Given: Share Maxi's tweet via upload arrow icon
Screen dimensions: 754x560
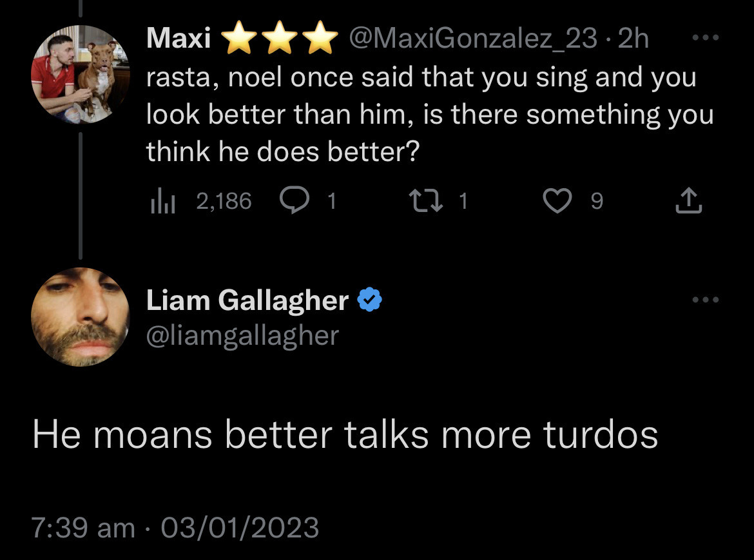Looking at the screenshot, I should click(x=689, y=200).
